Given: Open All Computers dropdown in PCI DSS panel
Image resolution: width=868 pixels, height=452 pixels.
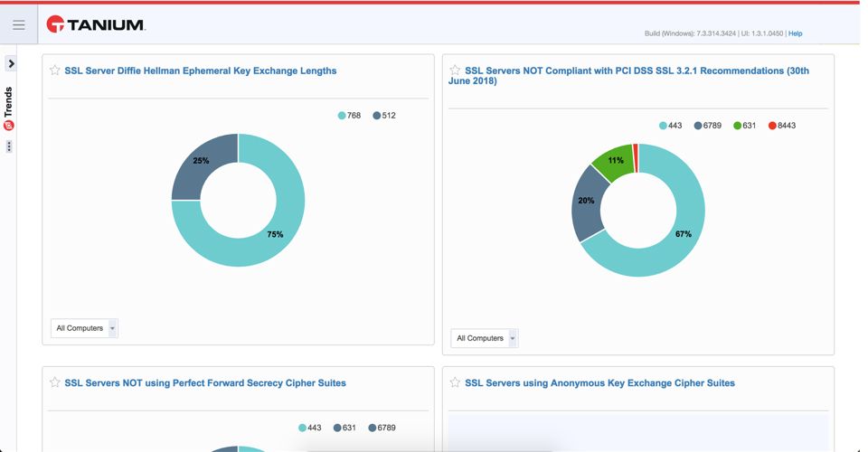Looking at the screenshot, I should (x=485, y=338).
